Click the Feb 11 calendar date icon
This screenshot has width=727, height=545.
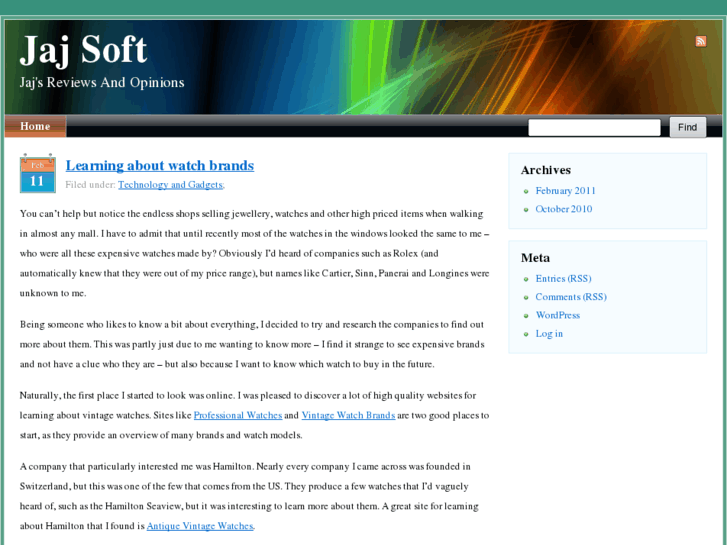(x=38, y=173)
